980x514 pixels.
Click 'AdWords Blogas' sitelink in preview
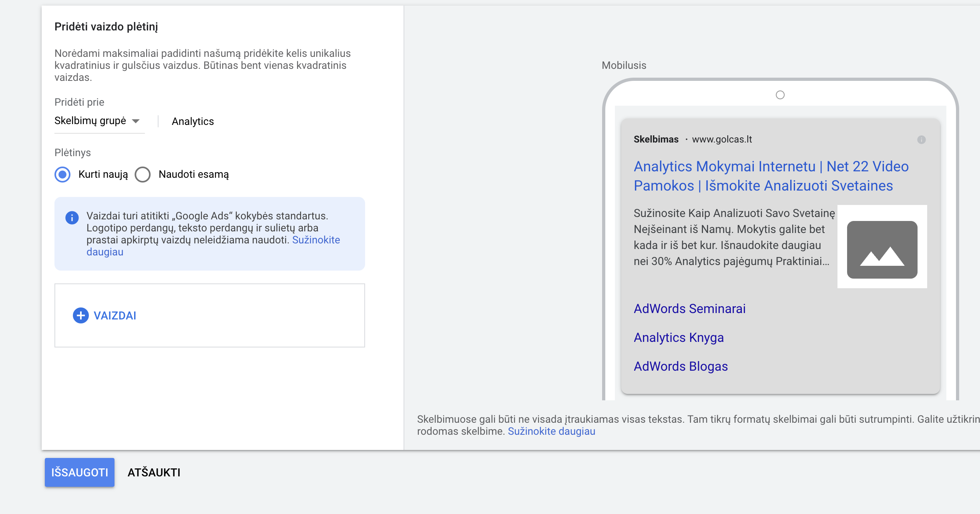point(681,366)
